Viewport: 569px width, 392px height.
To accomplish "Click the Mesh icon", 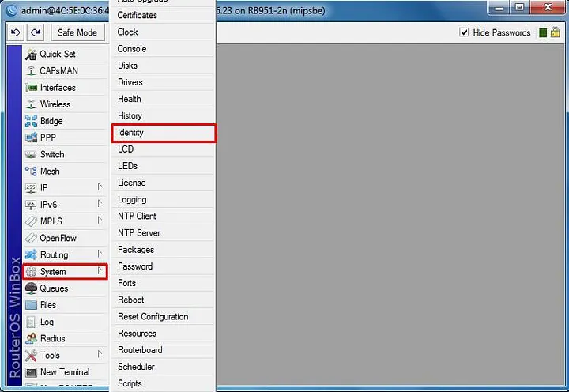I will (31, 171).
